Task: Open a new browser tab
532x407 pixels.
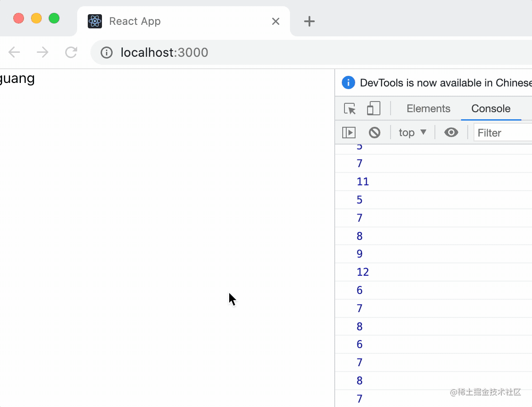Action: (x=309, y=21)
